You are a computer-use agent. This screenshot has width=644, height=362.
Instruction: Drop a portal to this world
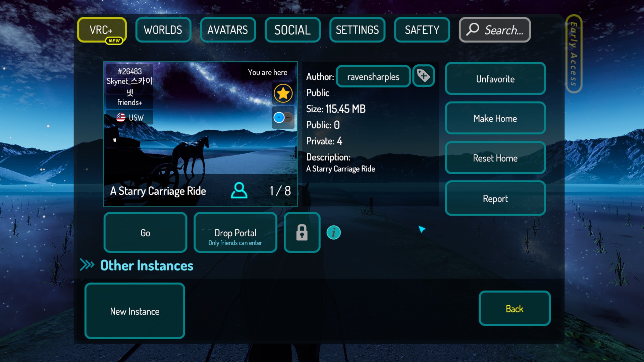(235, 233)
